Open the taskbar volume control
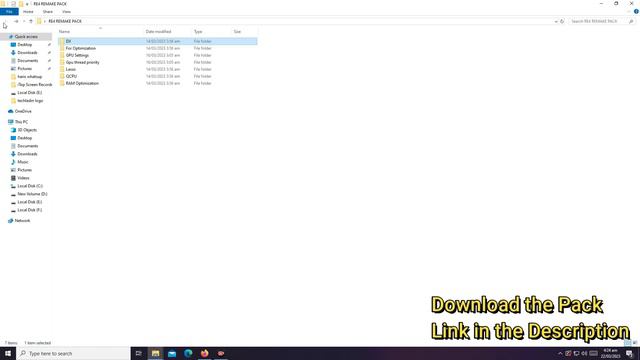This screenshot has height=360, width=640. 584,353
